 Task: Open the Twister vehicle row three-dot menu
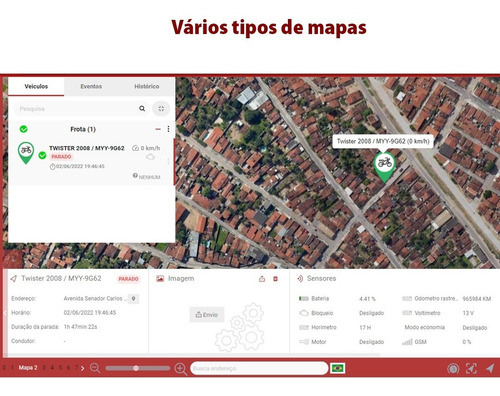(x=168, y=161)
